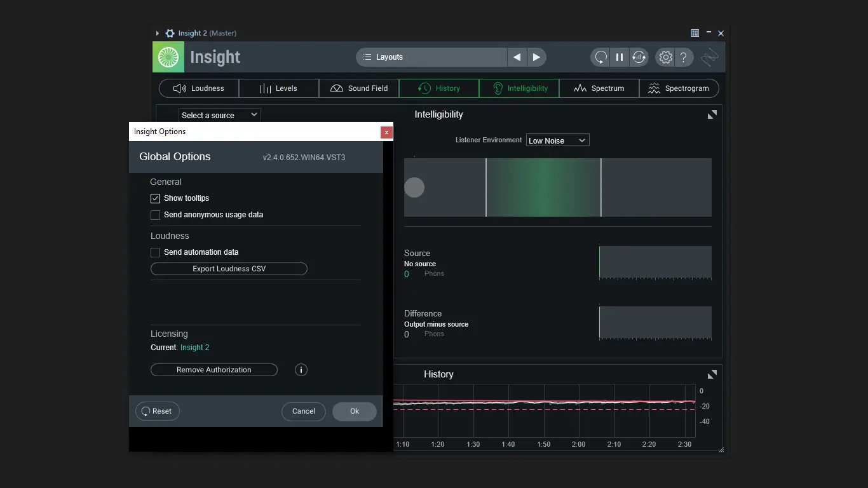This screenshot has height=488, width=868.
Task: Open the Layouts dropdown menu
Action: [x=431, y=57]
